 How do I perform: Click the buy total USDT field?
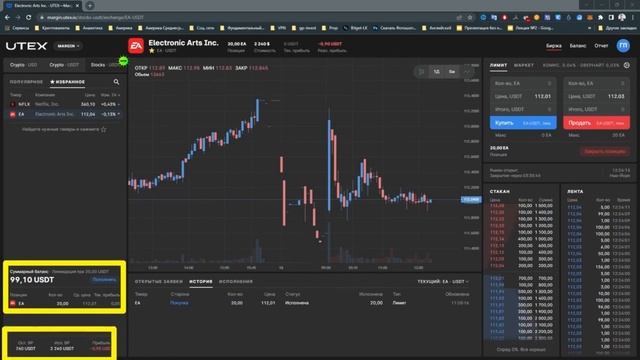point(523,109)
